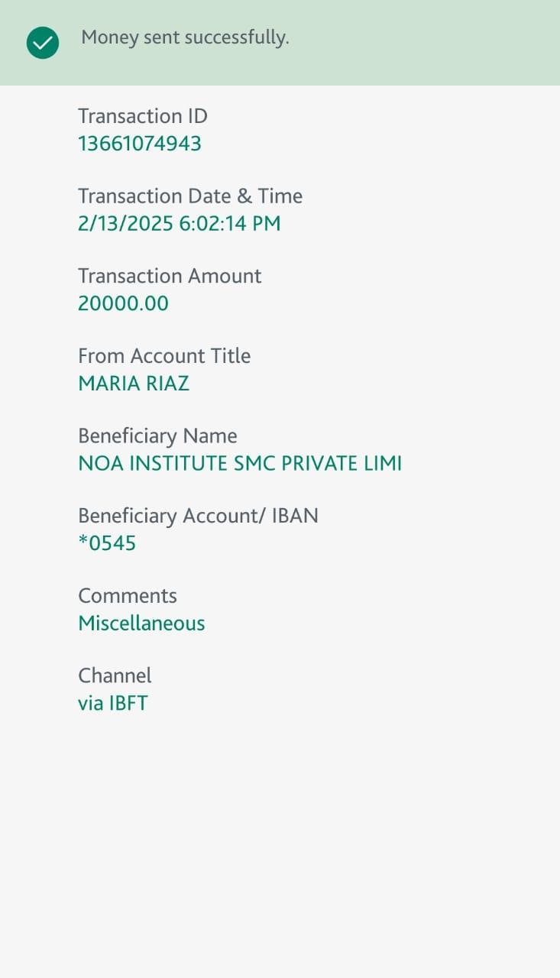
Task: Click the Beneficiary Account/ IBAN label
Action: [x=198, y=516]
